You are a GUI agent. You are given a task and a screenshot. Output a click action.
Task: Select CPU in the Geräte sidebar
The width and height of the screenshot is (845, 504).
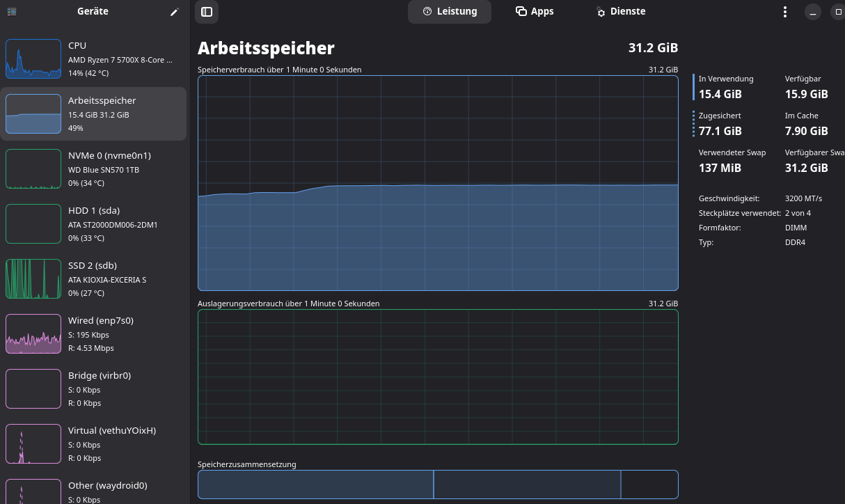94,58
